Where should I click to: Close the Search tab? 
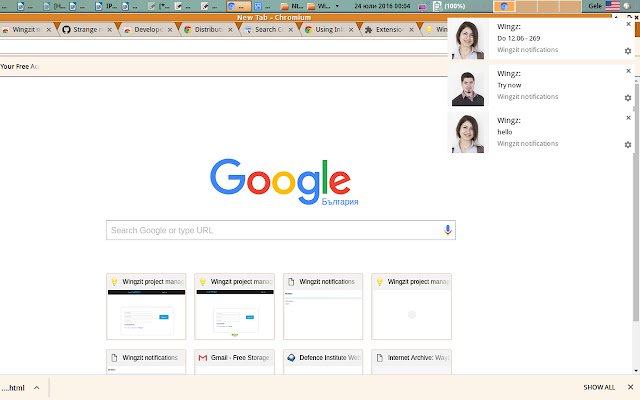[x=291, y=30]
